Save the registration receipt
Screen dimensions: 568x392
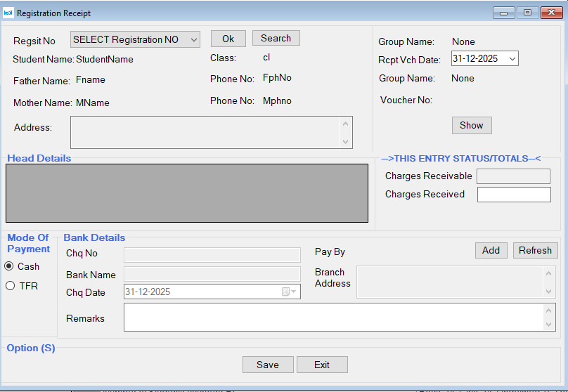267,365
